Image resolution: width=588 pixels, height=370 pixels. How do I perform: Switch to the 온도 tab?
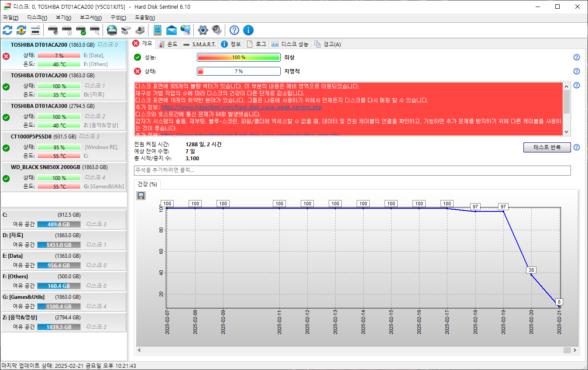[168, 44]
